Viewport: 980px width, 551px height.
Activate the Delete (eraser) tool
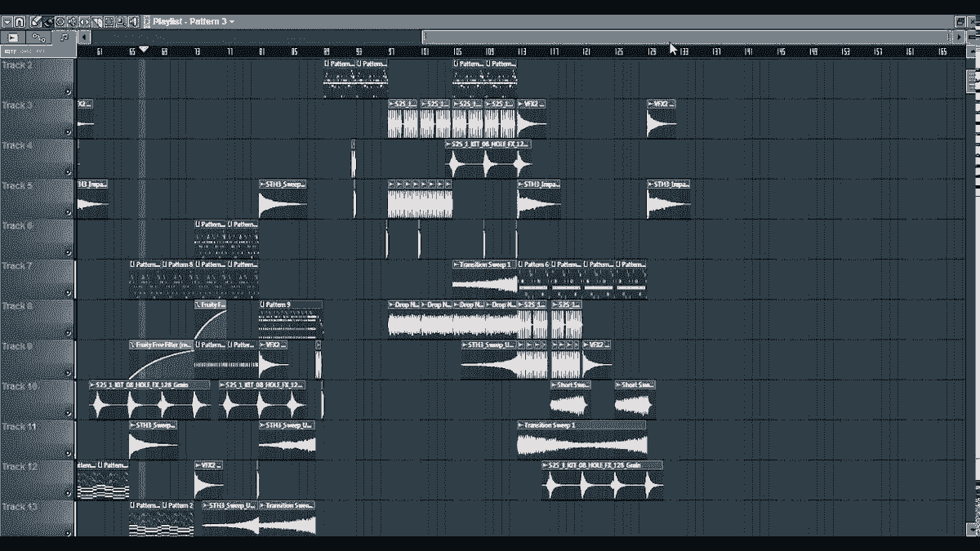(x=60, y=21)
